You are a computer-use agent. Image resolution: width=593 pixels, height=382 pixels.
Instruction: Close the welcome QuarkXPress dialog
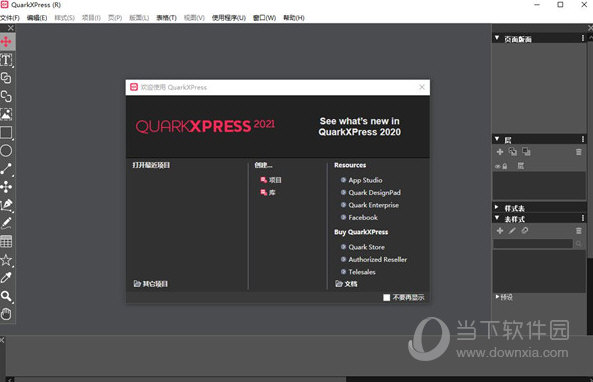pos(422,87)
